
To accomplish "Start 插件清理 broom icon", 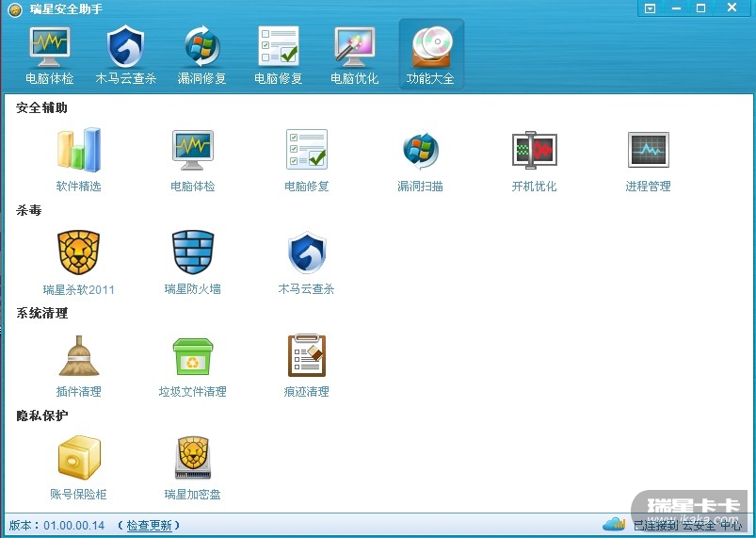I will (78, 355).
